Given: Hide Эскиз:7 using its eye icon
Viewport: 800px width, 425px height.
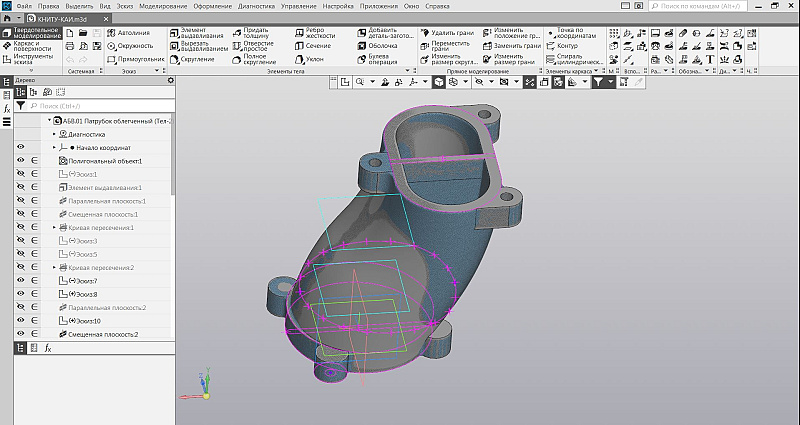Looking at the screenshot, I should click(x=20, y=281).
